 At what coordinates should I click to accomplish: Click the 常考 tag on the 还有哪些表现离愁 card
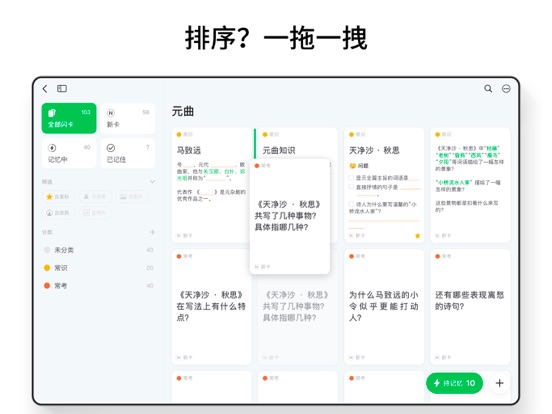coord(444,256)
